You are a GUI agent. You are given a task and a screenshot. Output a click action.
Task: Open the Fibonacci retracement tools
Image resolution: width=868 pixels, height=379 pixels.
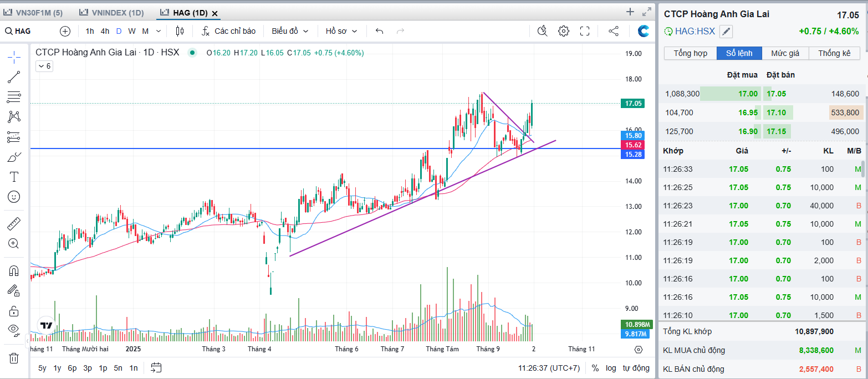(x=14, y=97)
